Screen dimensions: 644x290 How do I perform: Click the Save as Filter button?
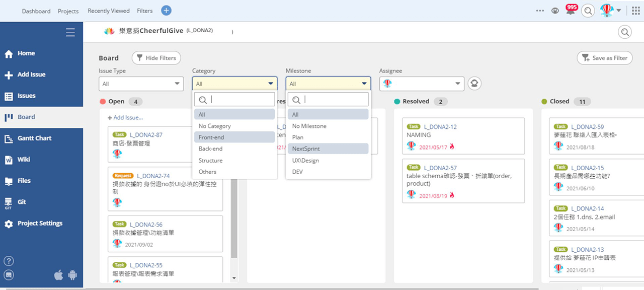[604, 57]
